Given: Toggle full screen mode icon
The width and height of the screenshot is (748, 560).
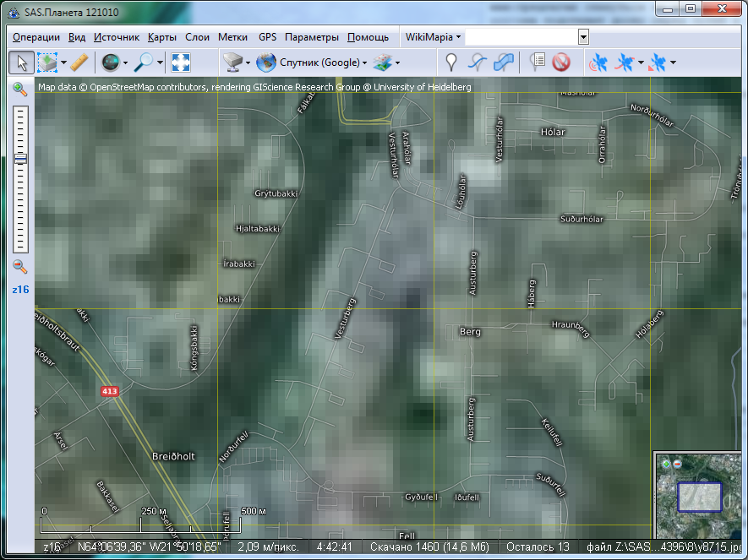Looking at the screenshot, I should pyautogui.click(x=181, y=63).
